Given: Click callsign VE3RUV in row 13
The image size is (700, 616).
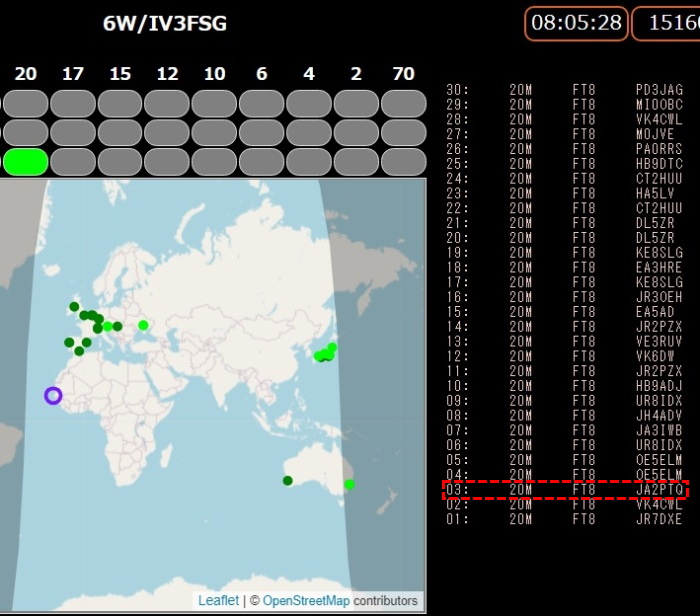Looking at the screenshot, I should pos(659,341).
